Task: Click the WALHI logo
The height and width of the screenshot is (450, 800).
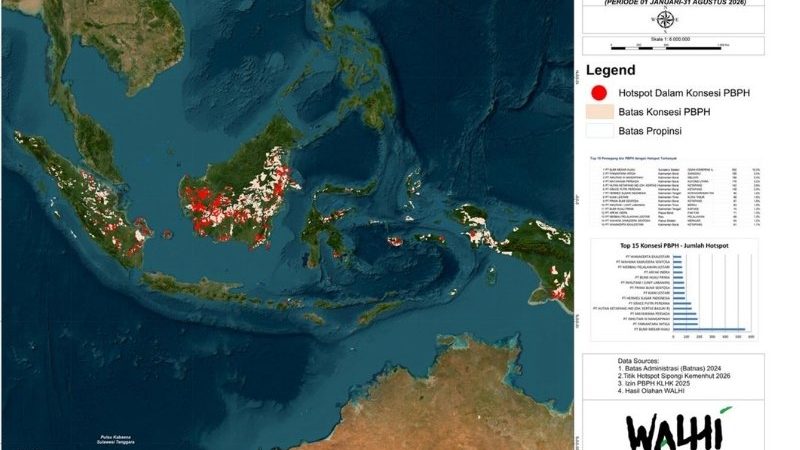Action: tap(679, 429)
